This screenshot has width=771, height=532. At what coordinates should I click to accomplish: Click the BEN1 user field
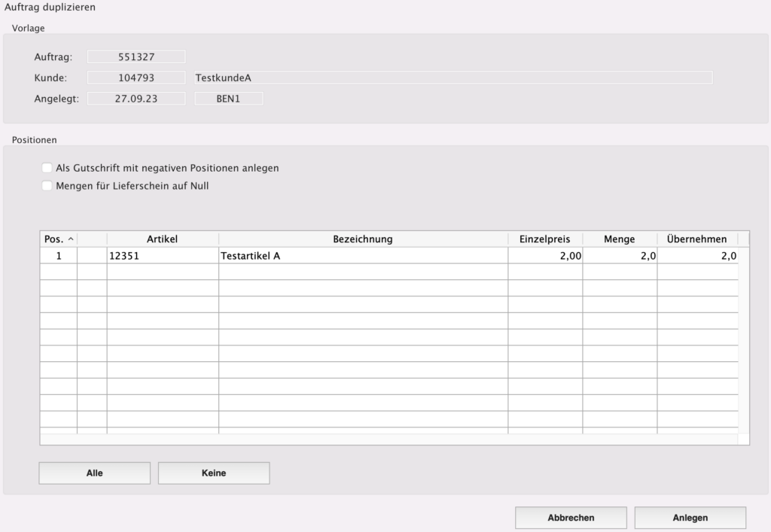[228, 99]
